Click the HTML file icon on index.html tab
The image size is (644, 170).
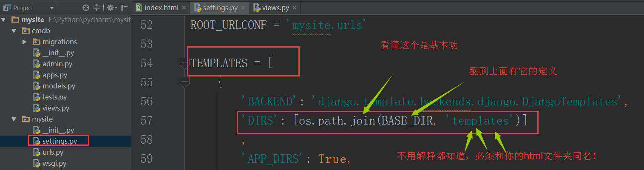pos(139,8)
